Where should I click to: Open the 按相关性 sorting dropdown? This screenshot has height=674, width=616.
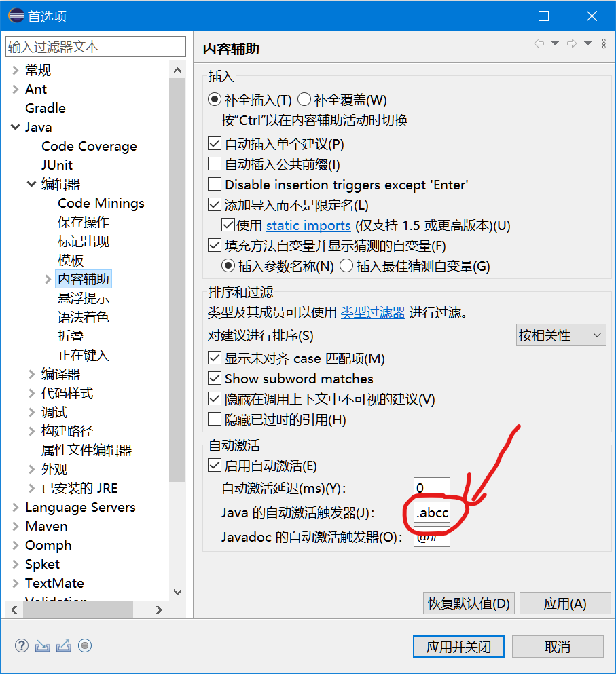pyautogui.click(x=560, y=335)
